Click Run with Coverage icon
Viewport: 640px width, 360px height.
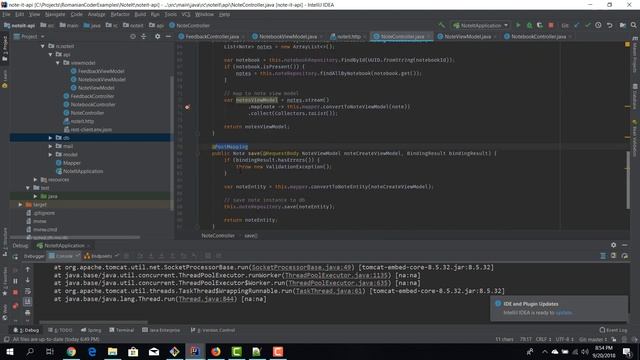pyautogui.click(x=540, y=25)
